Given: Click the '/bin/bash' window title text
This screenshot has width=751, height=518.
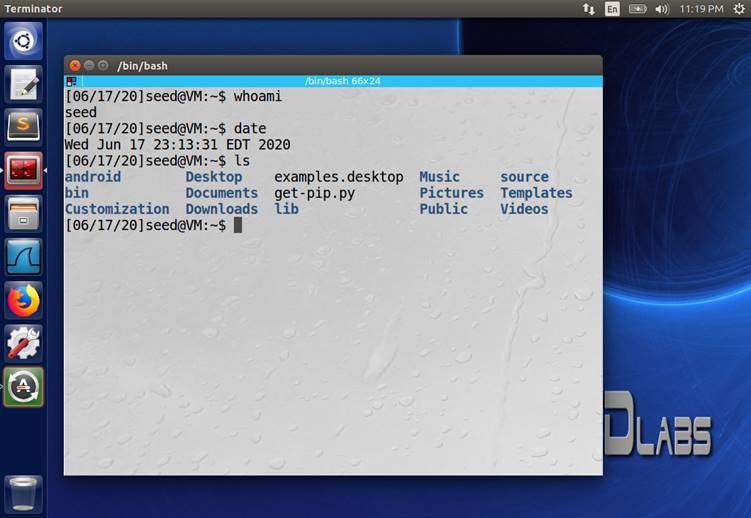Looking at the screenshot, I should click(142, 66).
